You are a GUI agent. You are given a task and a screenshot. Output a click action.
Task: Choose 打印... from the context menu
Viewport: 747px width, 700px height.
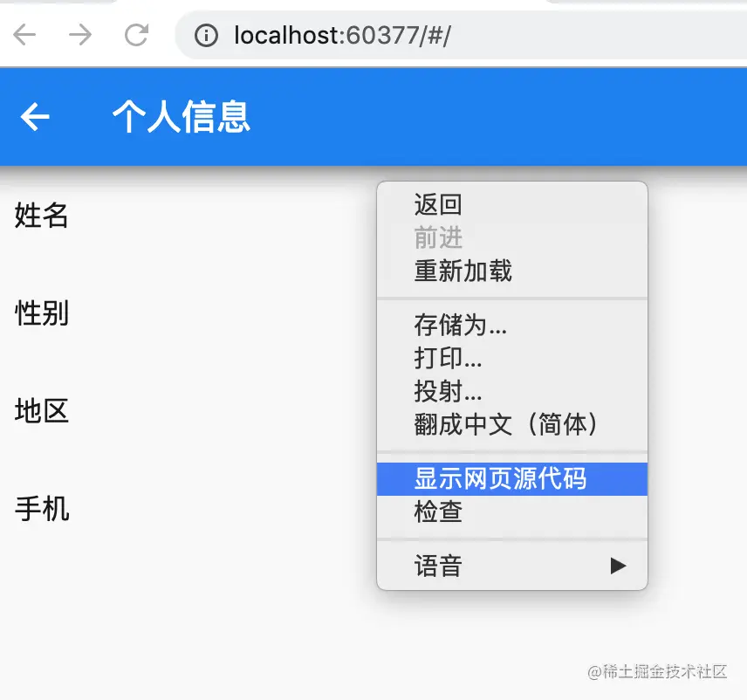click(512, 358)
